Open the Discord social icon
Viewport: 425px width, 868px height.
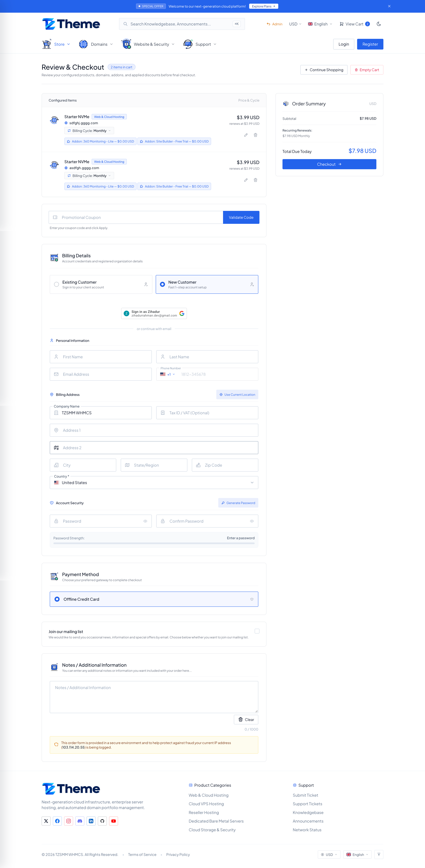[x=80, y=821]
